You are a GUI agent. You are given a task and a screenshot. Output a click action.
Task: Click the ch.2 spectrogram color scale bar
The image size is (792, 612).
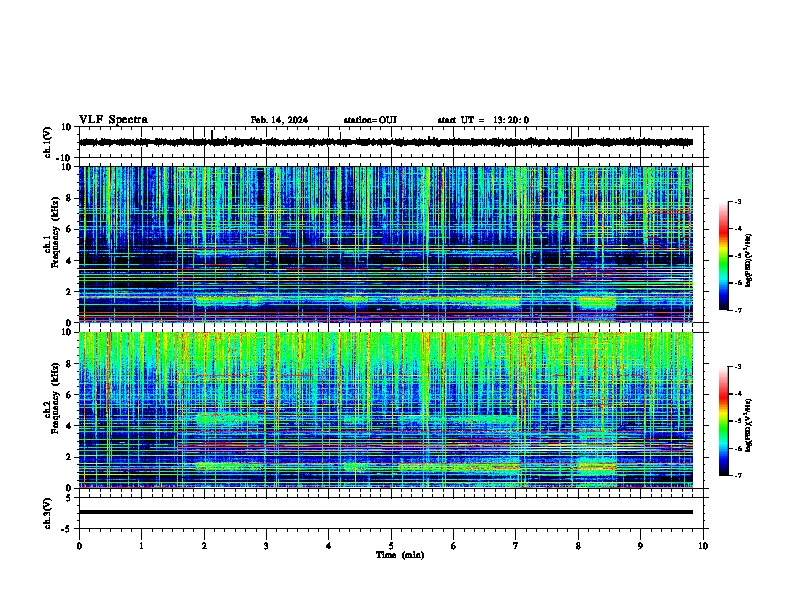pyautogui.click(x=723, y=421)
